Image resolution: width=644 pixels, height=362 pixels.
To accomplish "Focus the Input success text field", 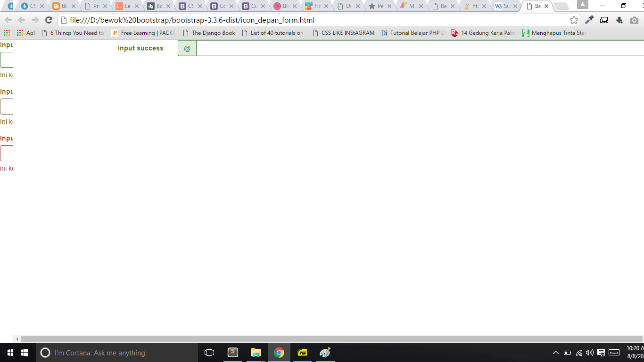I will tap(420, 48).
